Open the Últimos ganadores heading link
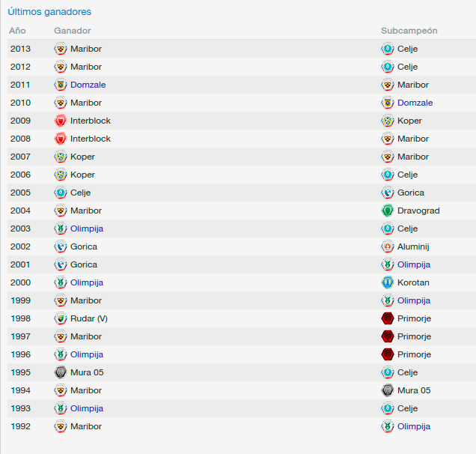 49,11
